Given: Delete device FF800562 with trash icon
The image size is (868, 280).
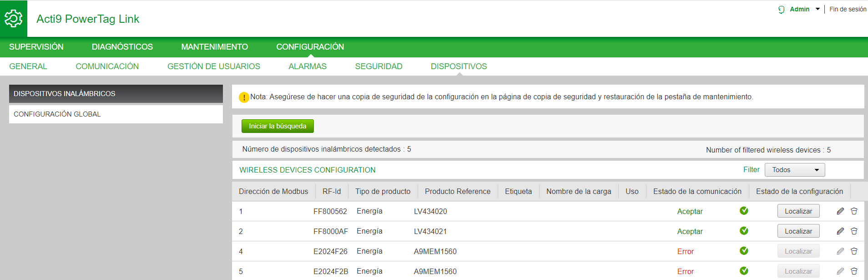Looking at the screenshot, I should pyautogui.click(x=854, y=211).
